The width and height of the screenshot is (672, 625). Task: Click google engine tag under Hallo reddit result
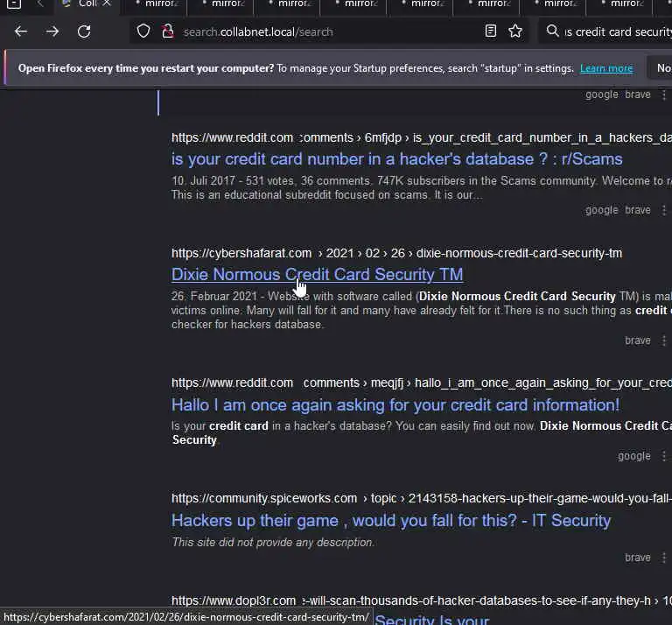[633, 456]
